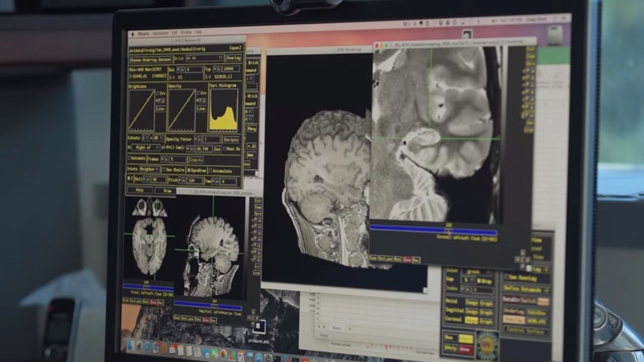644x362 pixels.
Task: Click the Opacity Factor input field
Action: [x=211, y=139]
